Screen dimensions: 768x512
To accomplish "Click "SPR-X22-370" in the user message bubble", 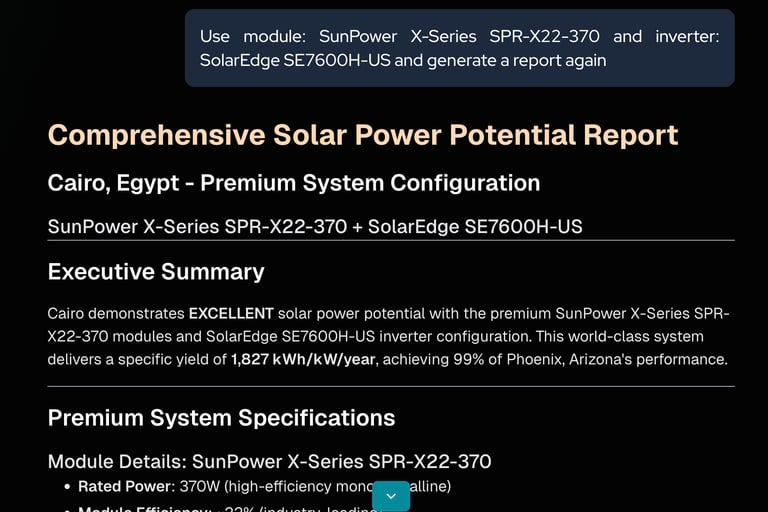I will coord(544,36).
